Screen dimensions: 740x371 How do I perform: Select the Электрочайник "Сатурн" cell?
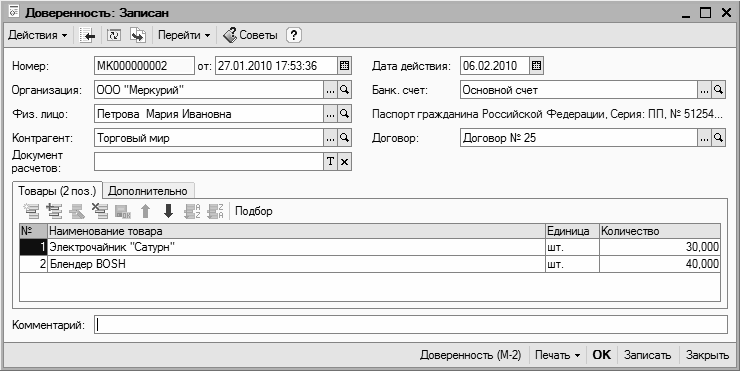[x=296, y=247]
